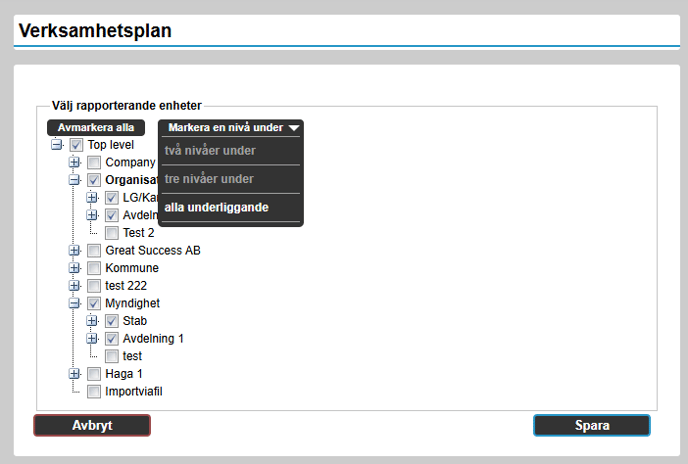Click the Avmarkera alla button
688x464 pixels.
click(96, 128)
